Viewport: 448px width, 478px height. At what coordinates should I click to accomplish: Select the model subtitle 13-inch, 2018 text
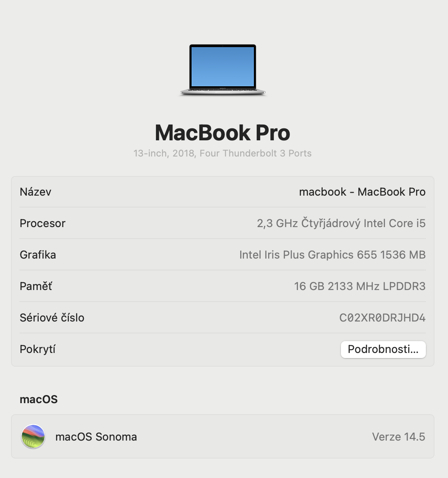click(222, 153)
